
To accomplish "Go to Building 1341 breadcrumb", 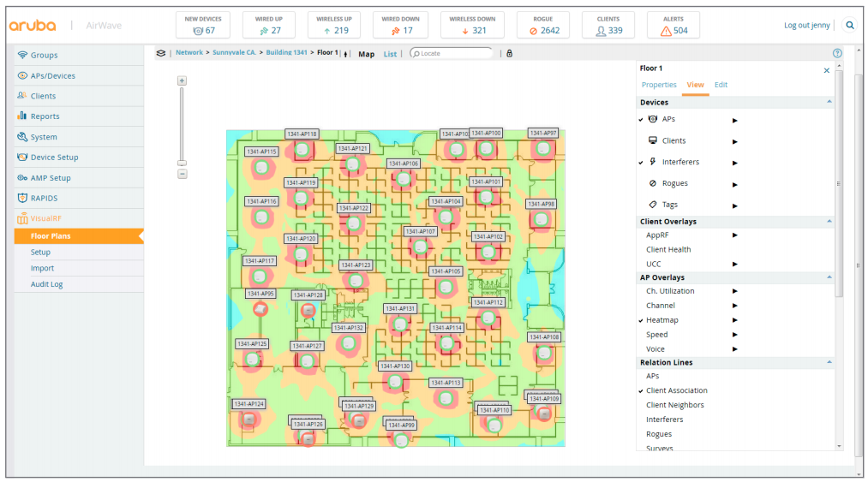I will point(286,52).
